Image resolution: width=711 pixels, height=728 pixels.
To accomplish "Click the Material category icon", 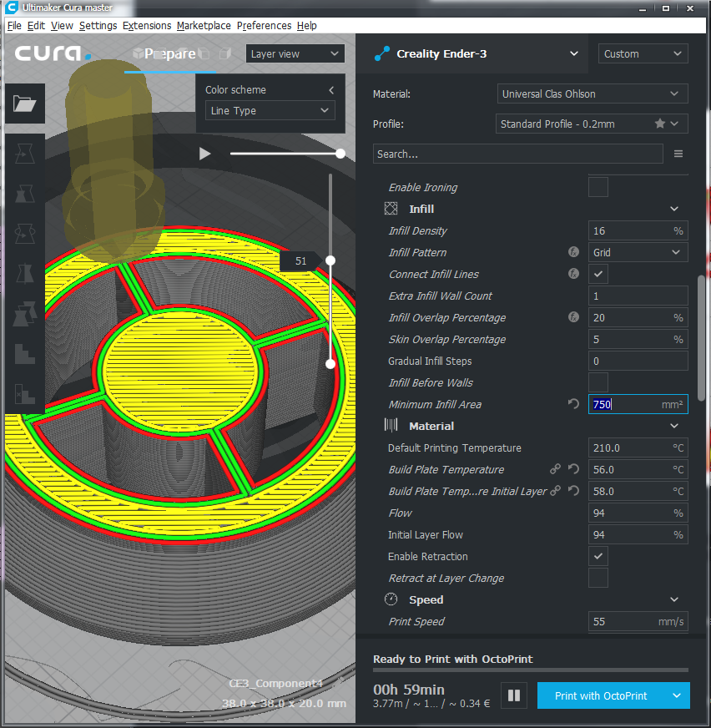I will [x=391, y=425].
